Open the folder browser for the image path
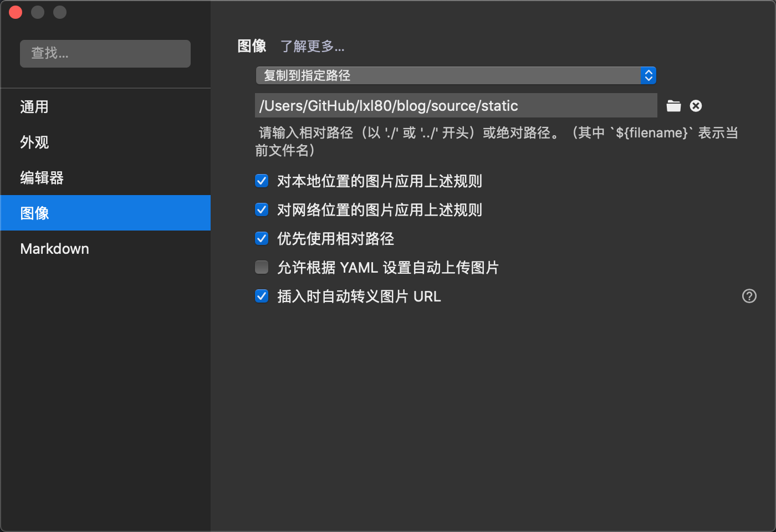The image size is (776, 532). (x=673, y=105)
